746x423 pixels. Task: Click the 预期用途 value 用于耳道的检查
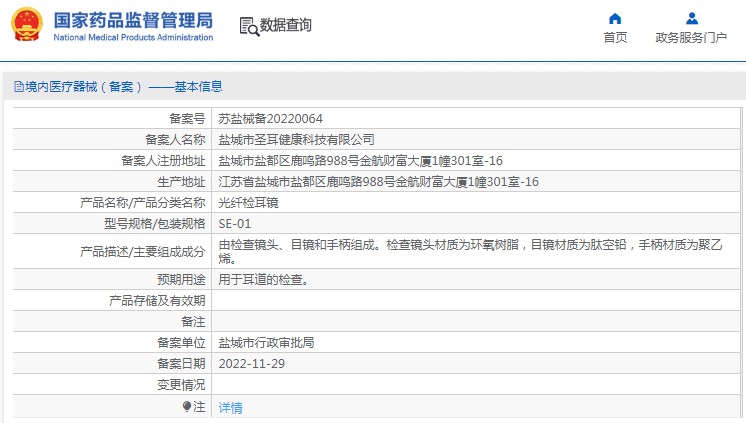click(264, 280)
